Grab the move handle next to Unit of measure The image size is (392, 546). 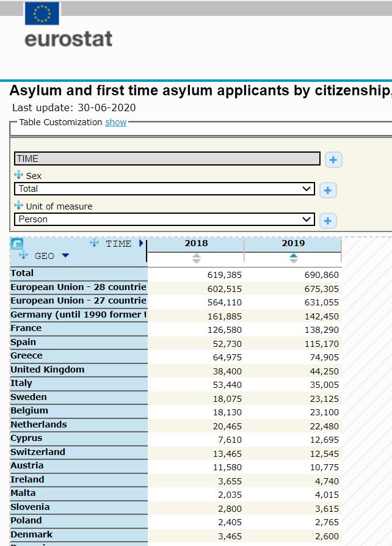click(x=18, y=205)
